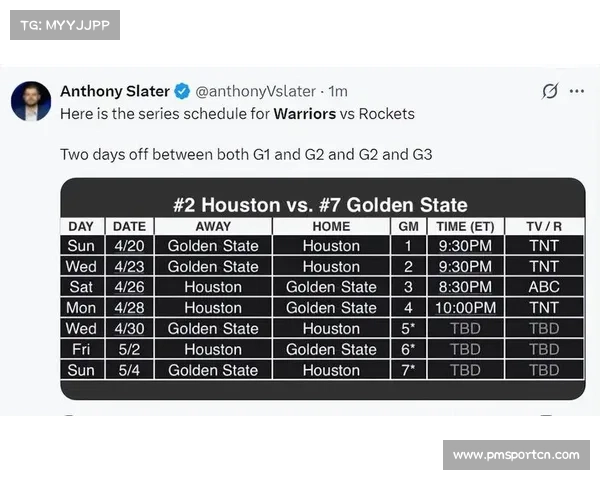Image resolution: width=600 pixels, height=480 pixels.
Task: Click the ABC TV cell for Game 3
Action: (544, 287)
